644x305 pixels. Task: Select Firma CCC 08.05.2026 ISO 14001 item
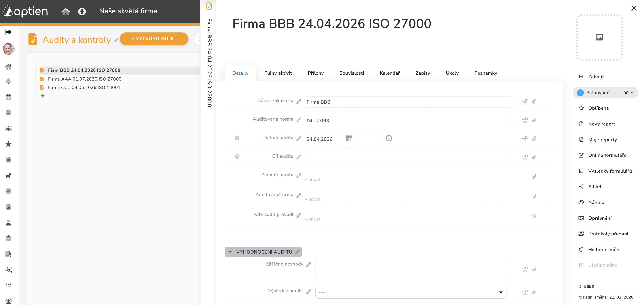pos(84,87)
